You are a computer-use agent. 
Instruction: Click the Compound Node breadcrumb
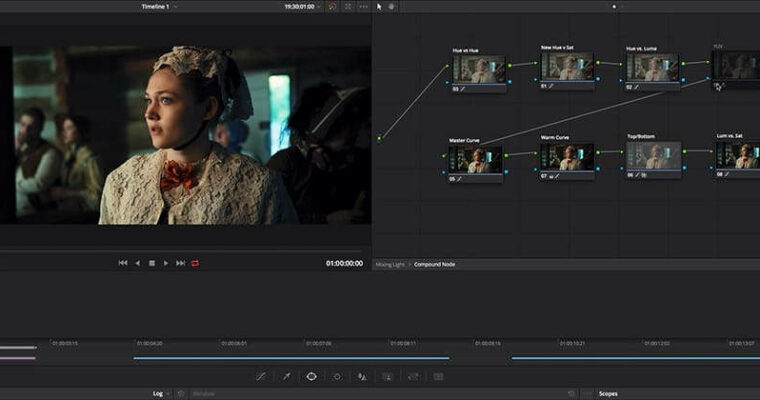point(434,265)
